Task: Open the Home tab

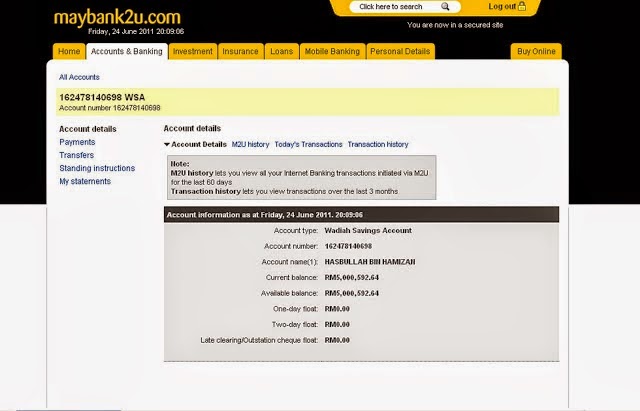Action: (69, 51)
